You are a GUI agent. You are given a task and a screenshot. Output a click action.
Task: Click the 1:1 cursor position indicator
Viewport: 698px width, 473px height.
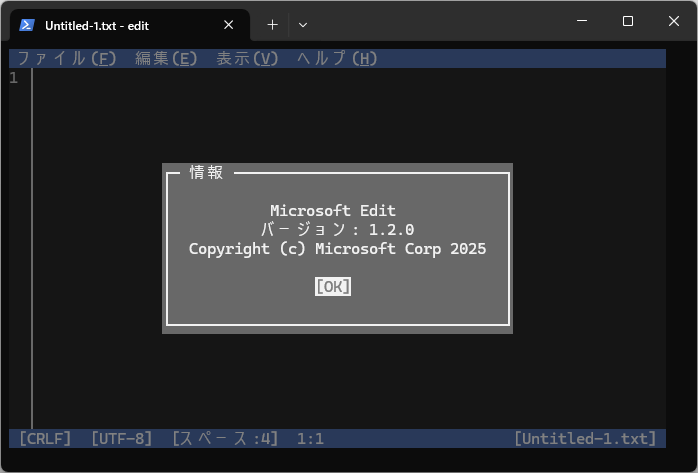point(310,439)
